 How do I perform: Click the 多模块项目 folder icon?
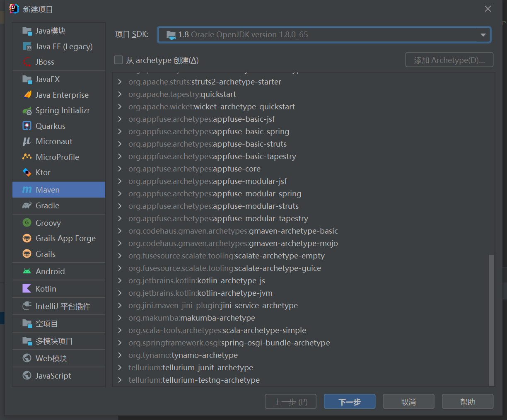click(x=27, y=341)
